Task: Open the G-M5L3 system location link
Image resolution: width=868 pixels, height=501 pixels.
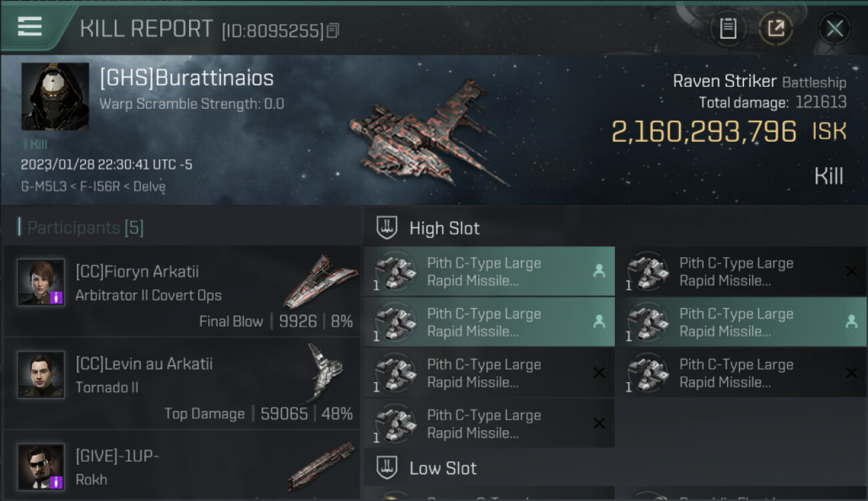Action: pos(43,187)
